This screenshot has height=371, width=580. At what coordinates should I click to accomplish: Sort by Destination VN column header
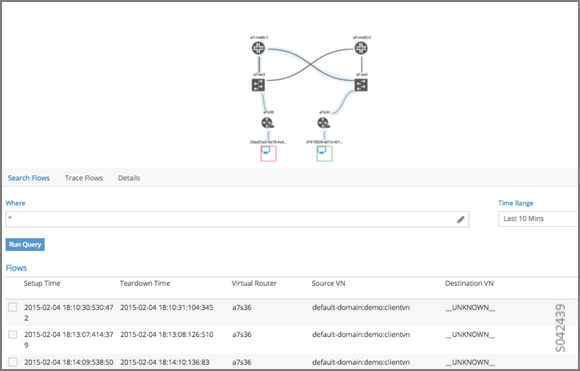pos(469,283)
